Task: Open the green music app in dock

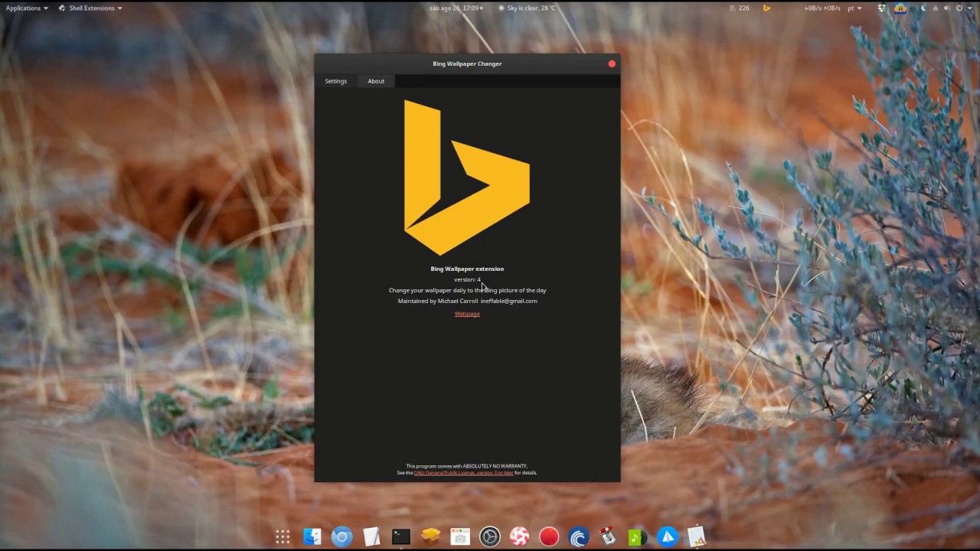Action: [637, 537]
